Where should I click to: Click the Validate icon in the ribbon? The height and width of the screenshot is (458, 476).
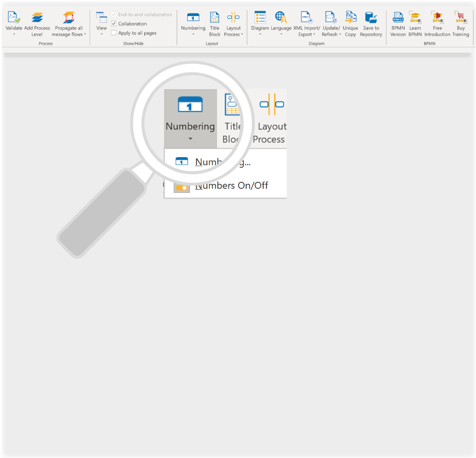pyautogui.click(x=14, y=17)
